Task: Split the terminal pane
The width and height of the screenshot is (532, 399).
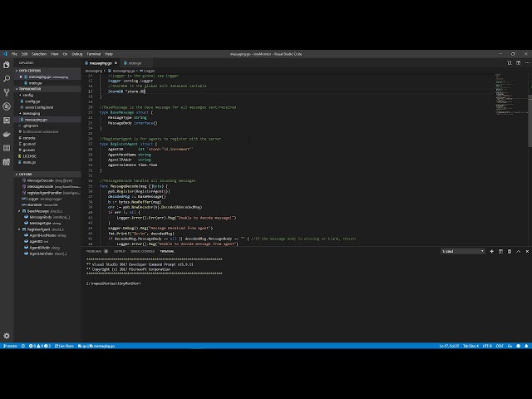Action: tap(500, 251)
